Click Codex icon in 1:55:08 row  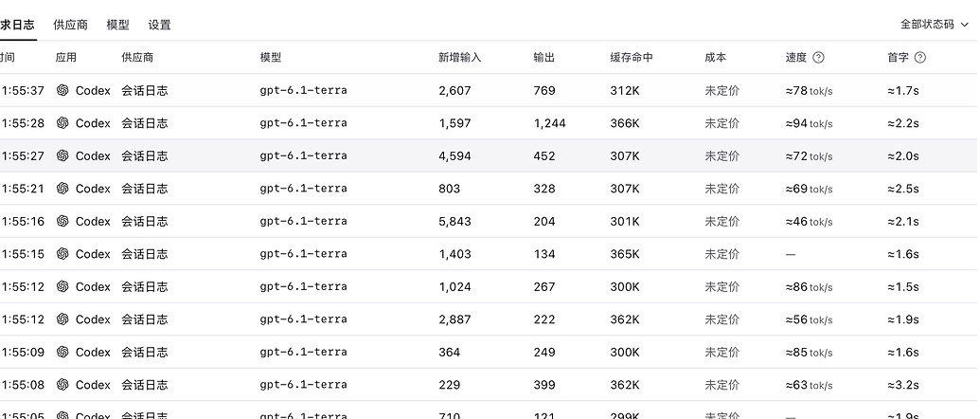click(62, 385)
